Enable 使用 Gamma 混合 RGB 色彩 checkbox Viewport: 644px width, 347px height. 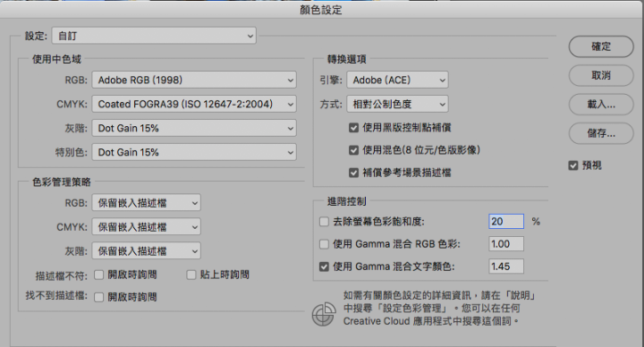[324, 244]
